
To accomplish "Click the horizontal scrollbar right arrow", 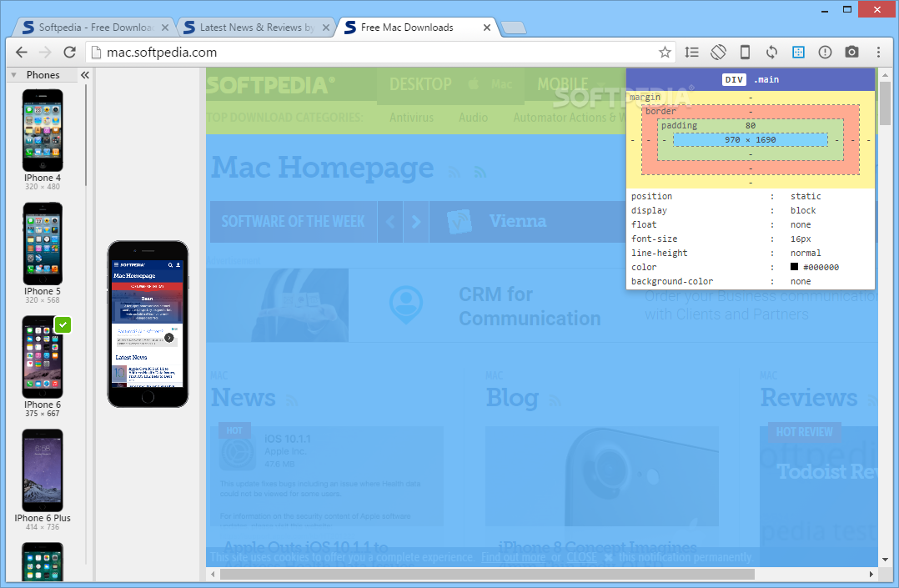I will point(871,574).
